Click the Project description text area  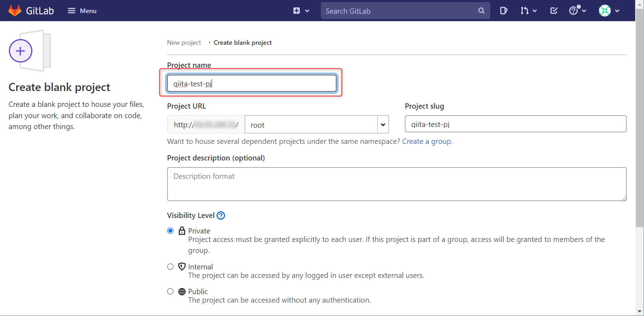tap(397, 184)
